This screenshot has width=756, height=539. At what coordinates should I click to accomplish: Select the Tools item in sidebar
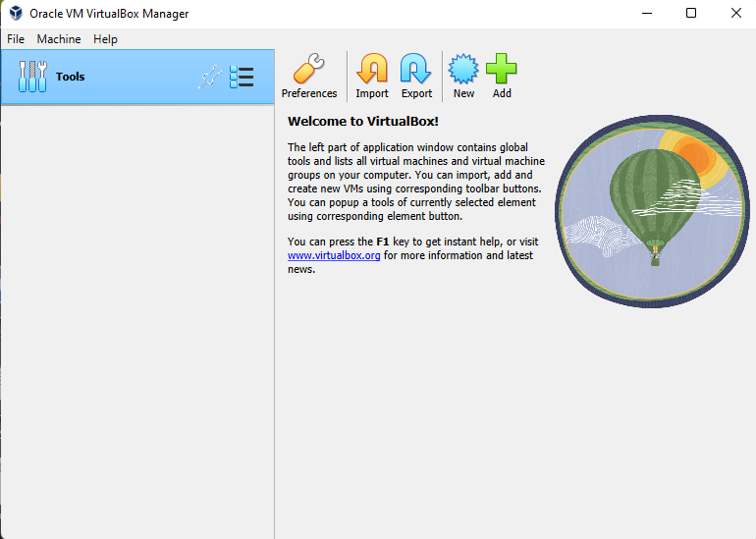coord(137,77)
